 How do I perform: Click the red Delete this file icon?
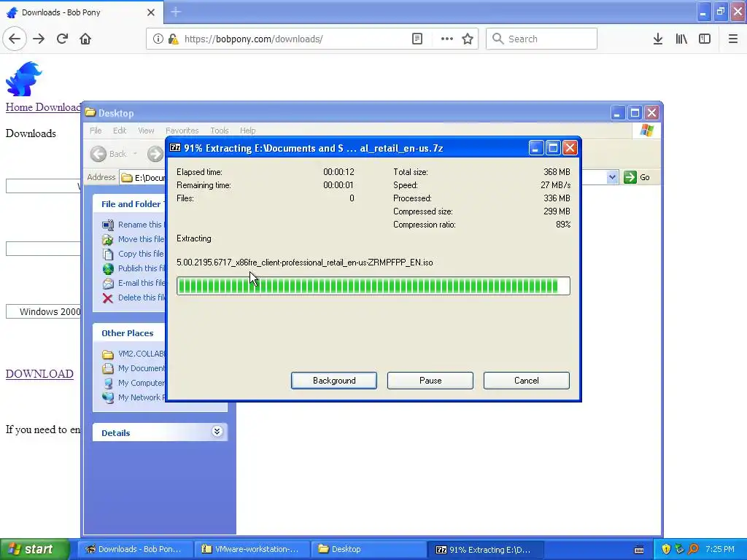point(108,298)
